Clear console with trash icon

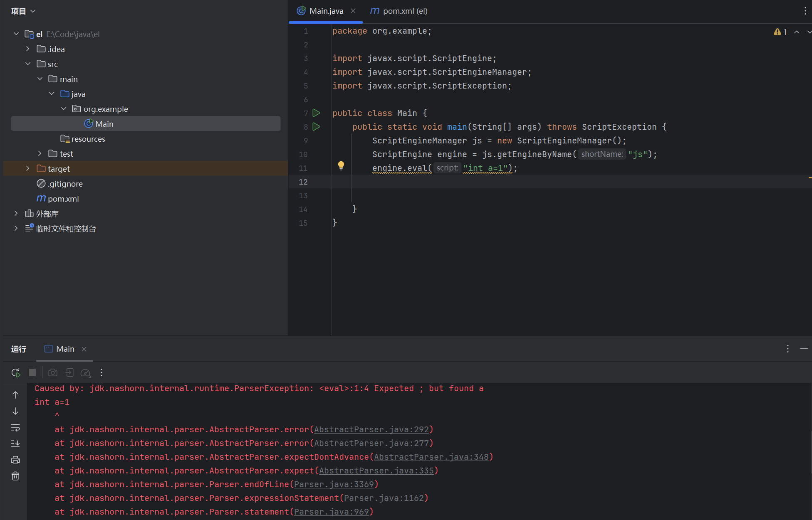[15, 476]
